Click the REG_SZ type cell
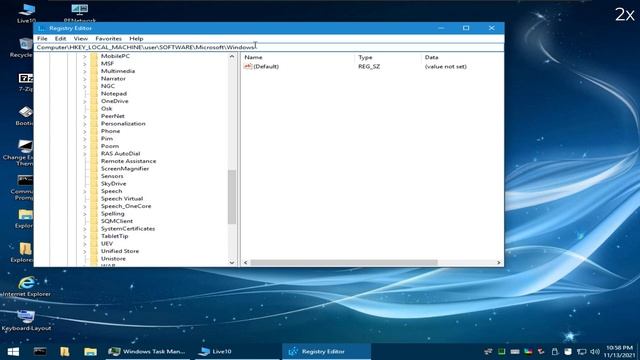The image size is (640, 360). click(369, 67)
